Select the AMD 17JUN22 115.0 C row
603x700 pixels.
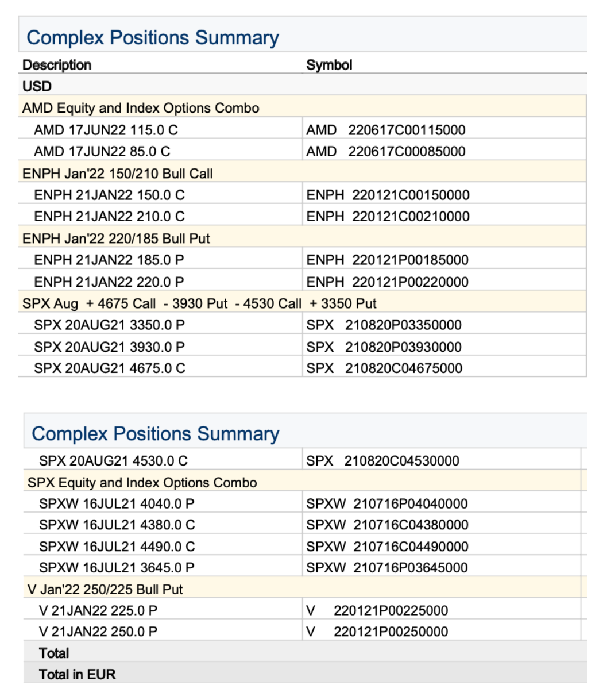[106, 130]
